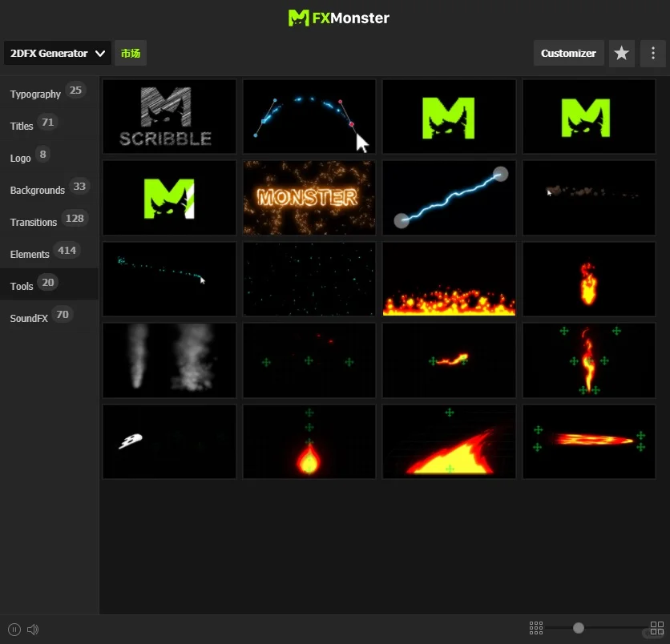
Task: Choose the red sparks with three markers thumbnail
Action: [x=309, y=360]
